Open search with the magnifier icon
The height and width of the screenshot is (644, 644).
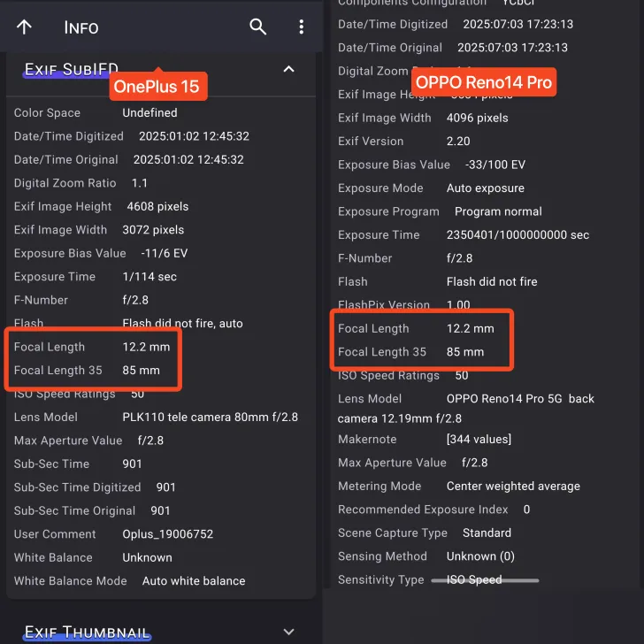(257, 27)
